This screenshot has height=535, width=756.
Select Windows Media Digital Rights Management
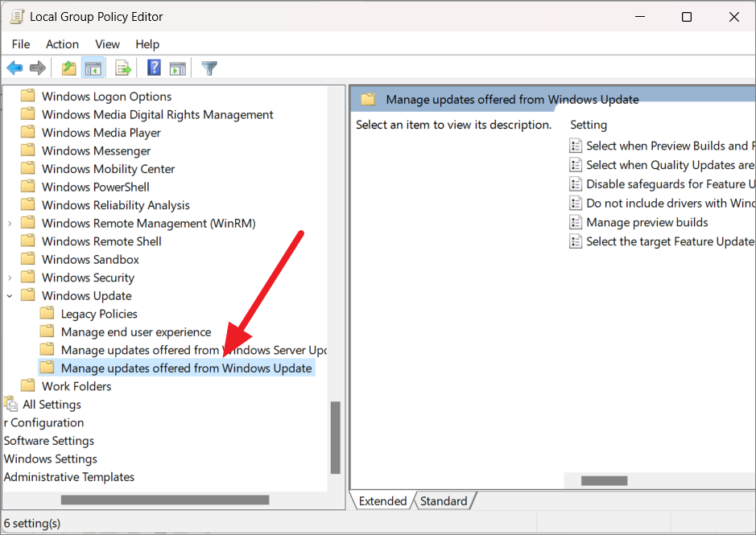tap(157, 115)
